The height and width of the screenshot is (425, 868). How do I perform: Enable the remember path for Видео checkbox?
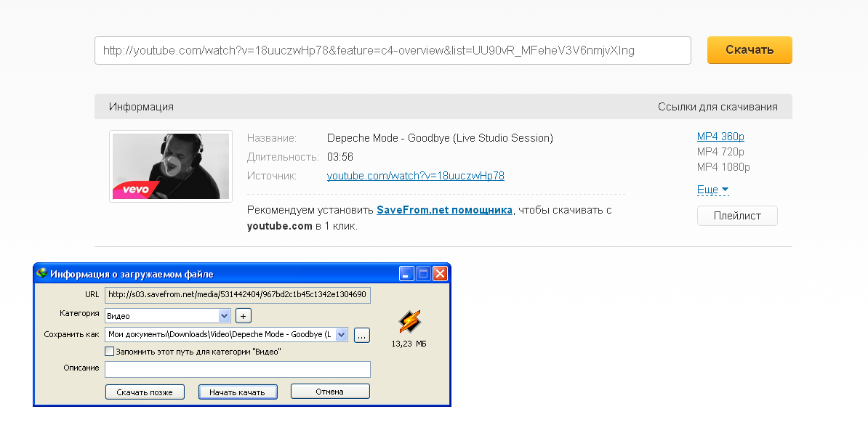tap(110, 352)
